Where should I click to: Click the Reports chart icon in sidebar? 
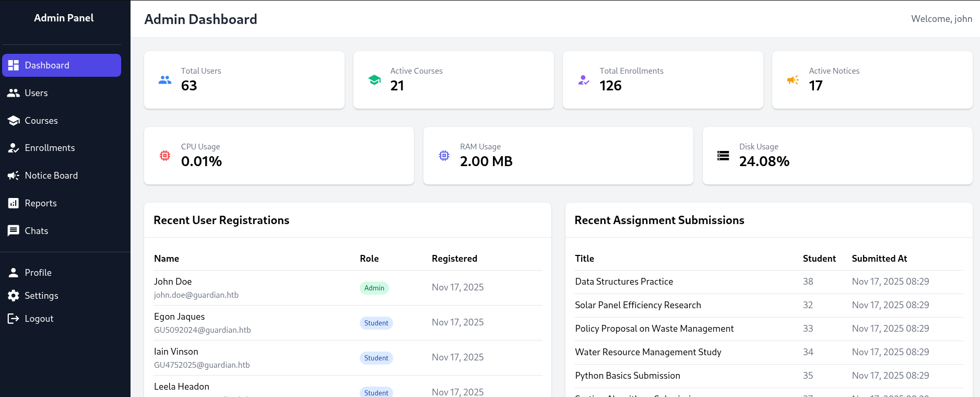click(x=14, y=203)
